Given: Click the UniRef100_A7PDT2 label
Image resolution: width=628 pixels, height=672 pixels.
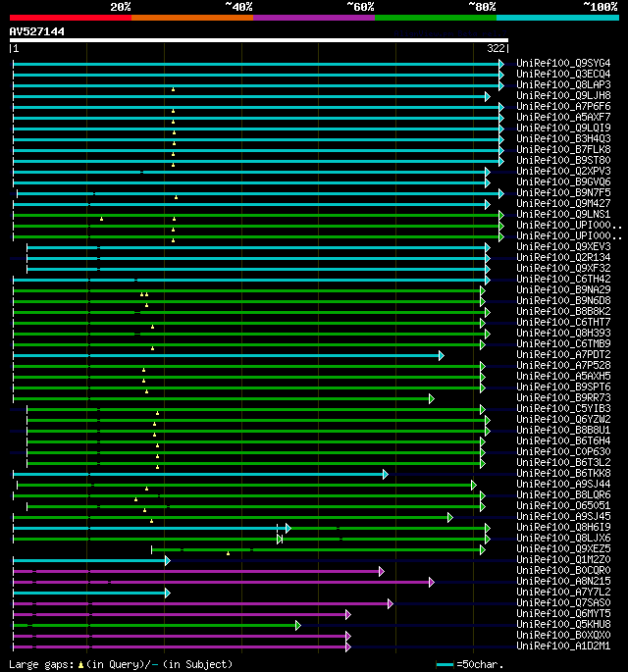Looking at the screenshot, I should click(563, 354).
